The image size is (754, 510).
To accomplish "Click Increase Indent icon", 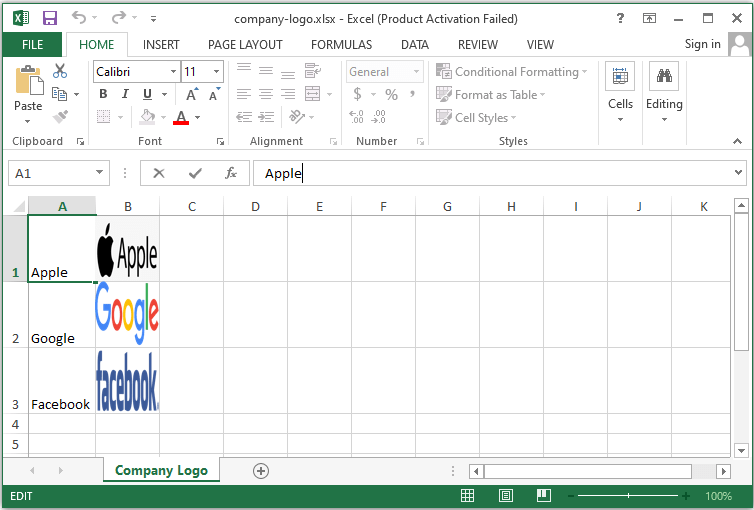I will (x=266, y=117).
